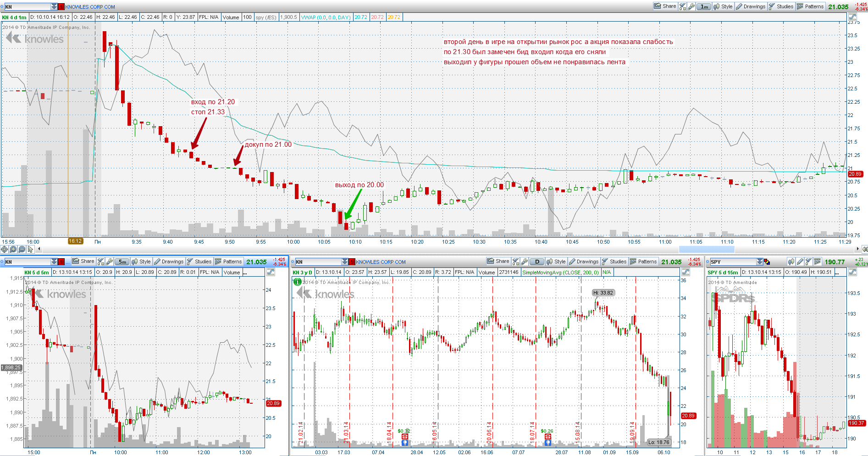Open Share menu in 5m KN chart
The image size is (868, 456).
pyautogui.click(x=83, y=261)
